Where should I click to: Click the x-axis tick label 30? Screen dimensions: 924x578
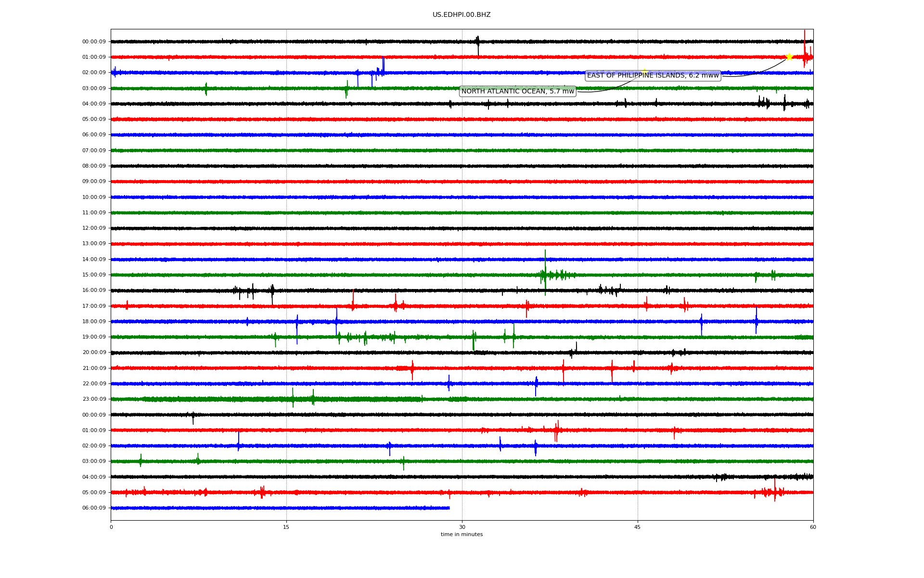462,527
